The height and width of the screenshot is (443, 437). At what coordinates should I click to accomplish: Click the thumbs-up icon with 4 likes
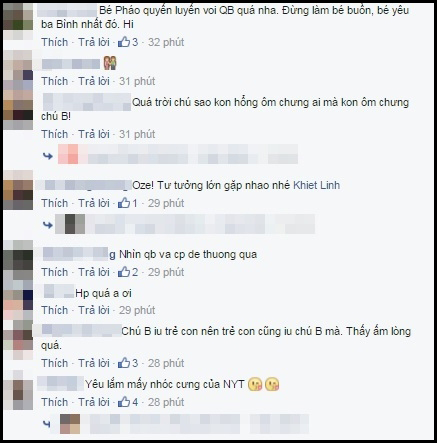point(124,402)
